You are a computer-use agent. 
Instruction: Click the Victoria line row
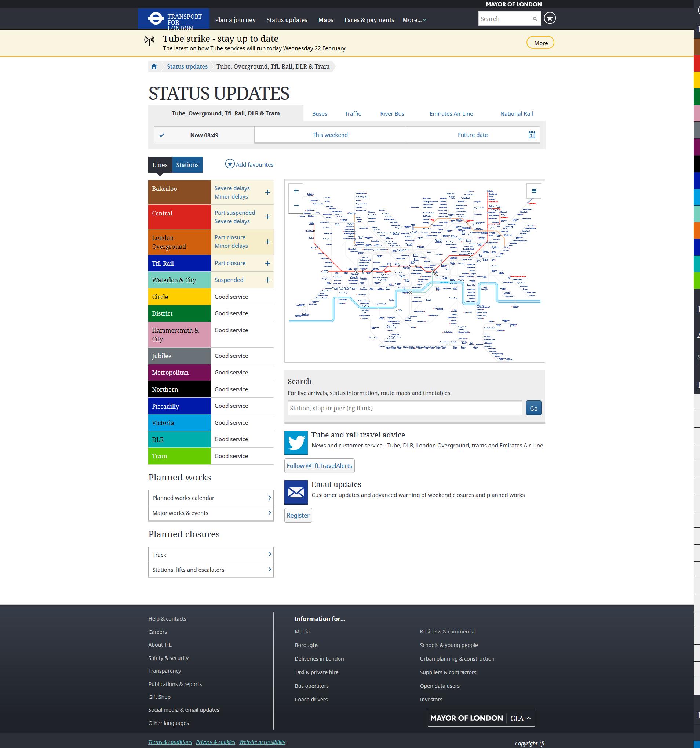(211, 423)
